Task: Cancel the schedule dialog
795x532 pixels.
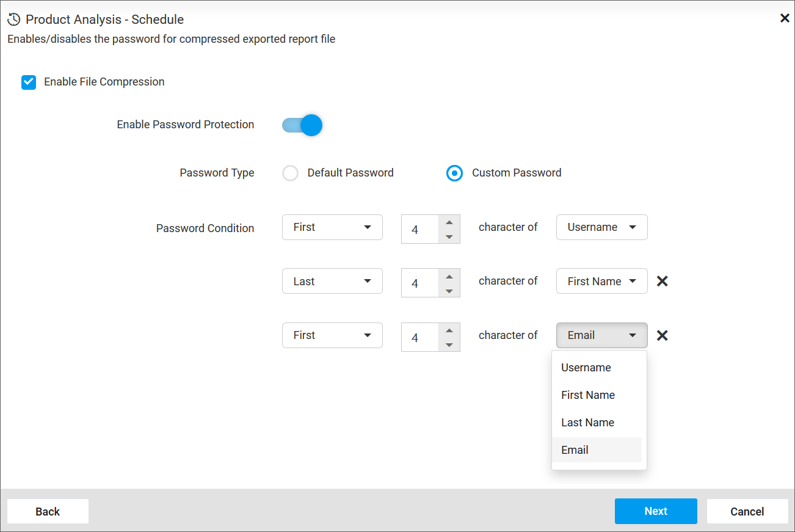Action: pos(747,511)
